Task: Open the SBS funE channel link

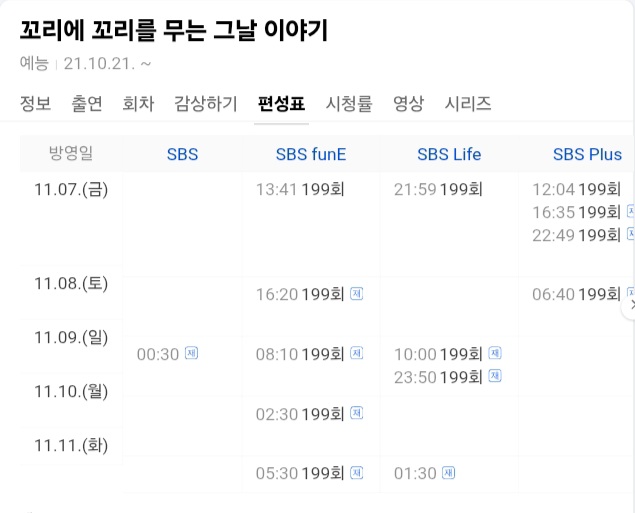Action: click(311, 154)
